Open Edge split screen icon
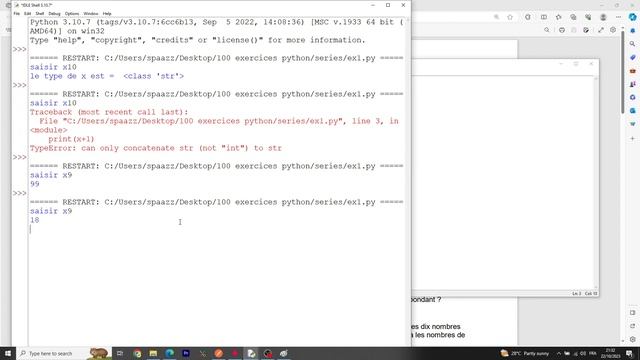The width and height of the screenshot is (640, 360). pyautogui.click(x=544, y=17)
